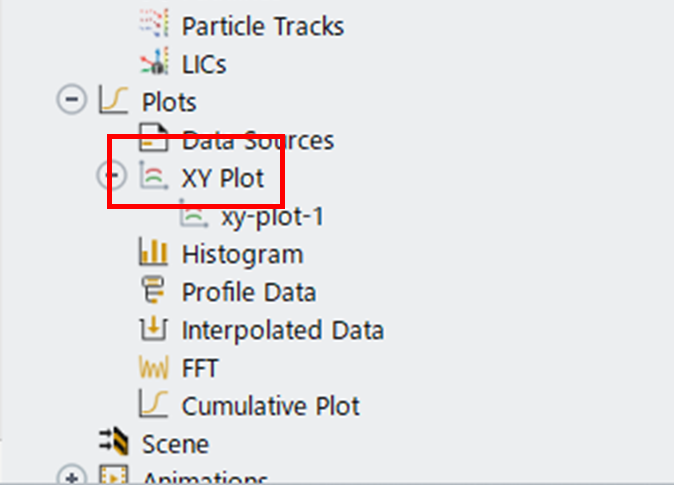674x485 pixels.
Task: Click the XY Plot icon
Action: [x=153, y=175]
